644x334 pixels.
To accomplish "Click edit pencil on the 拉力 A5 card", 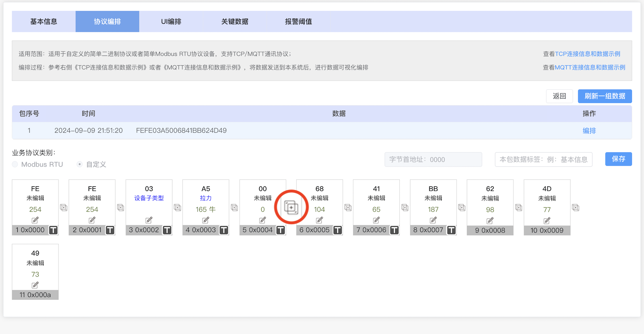I will (206, 220).
